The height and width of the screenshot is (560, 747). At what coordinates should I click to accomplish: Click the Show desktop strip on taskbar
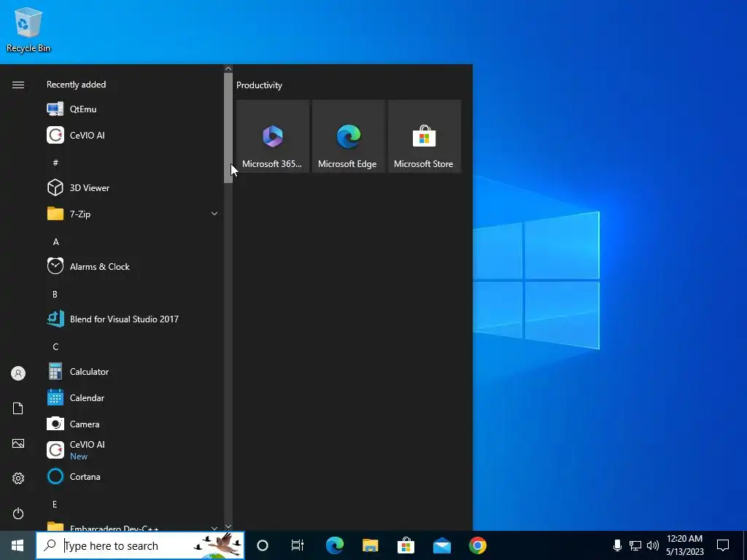[745, 545]
